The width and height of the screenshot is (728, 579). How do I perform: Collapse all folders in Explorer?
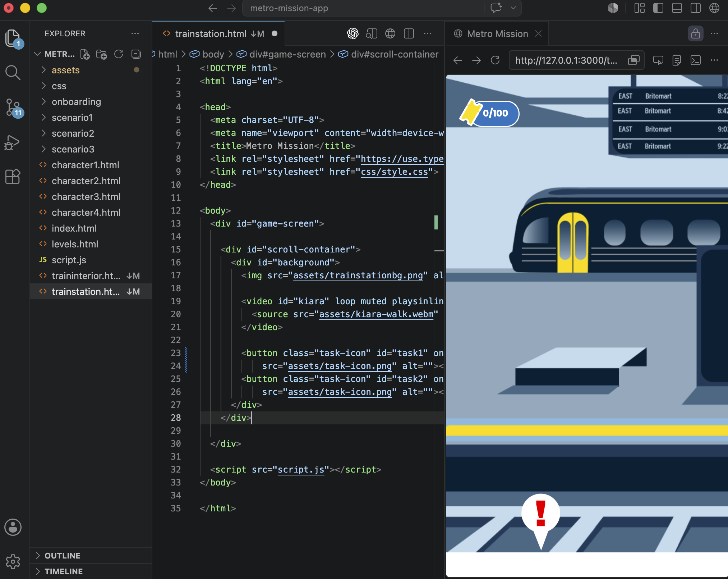pos(136,54)
